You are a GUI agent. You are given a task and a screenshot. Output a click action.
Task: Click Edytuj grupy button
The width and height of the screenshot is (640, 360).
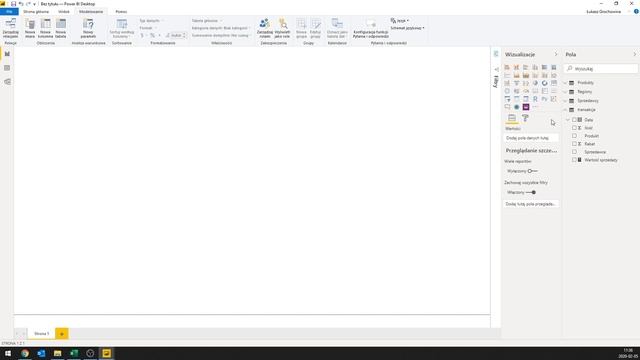pyautogui.click(x=315, y=28)
